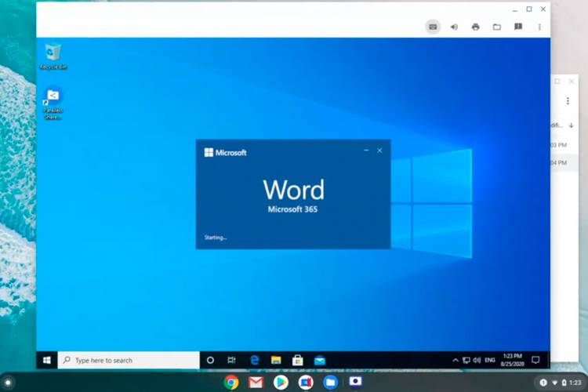
Task: Open Chrome OS status tray showing 1:23
Action: pyautogui.click(x=561, y=383)
